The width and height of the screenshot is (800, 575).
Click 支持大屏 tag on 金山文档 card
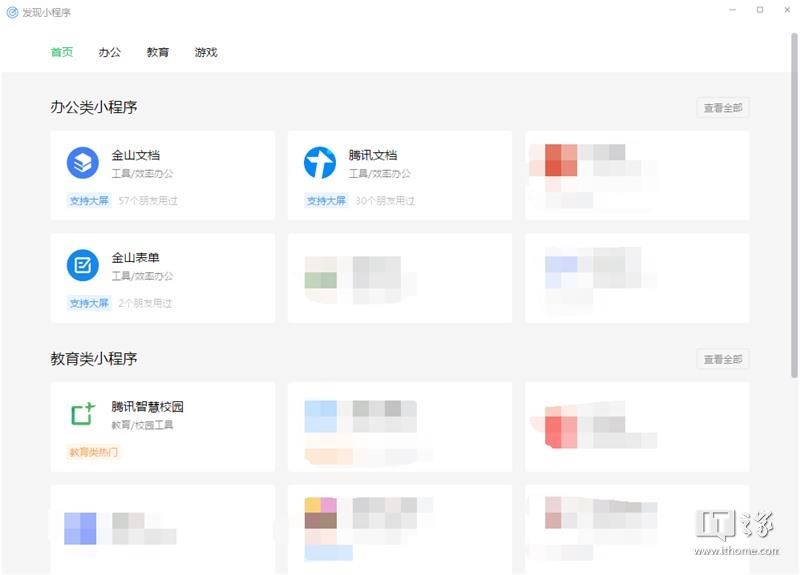click(89, 201)
